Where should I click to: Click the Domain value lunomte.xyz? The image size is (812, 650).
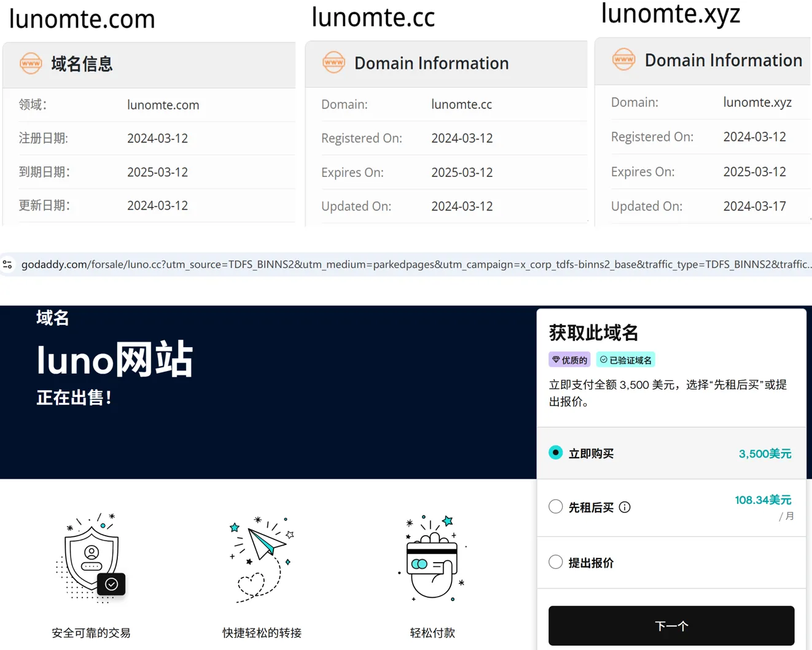[x=757, y=102]
